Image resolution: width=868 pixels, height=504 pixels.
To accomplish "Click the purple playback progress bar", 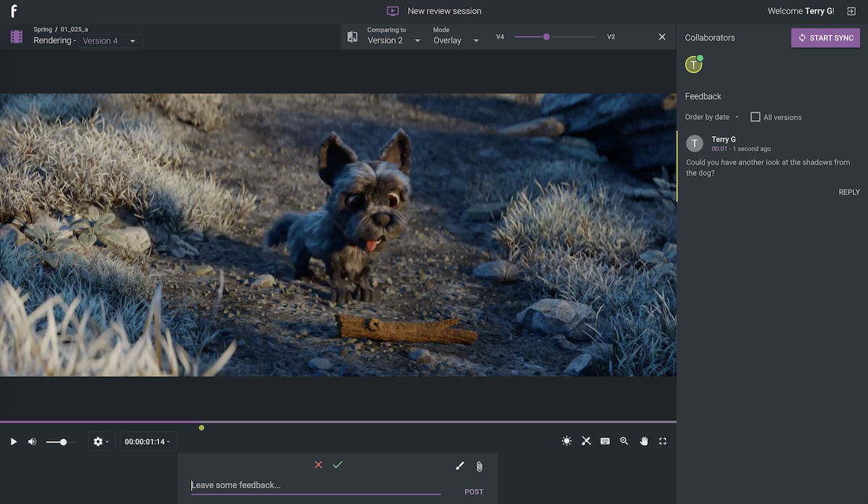I will coord(338,422).
